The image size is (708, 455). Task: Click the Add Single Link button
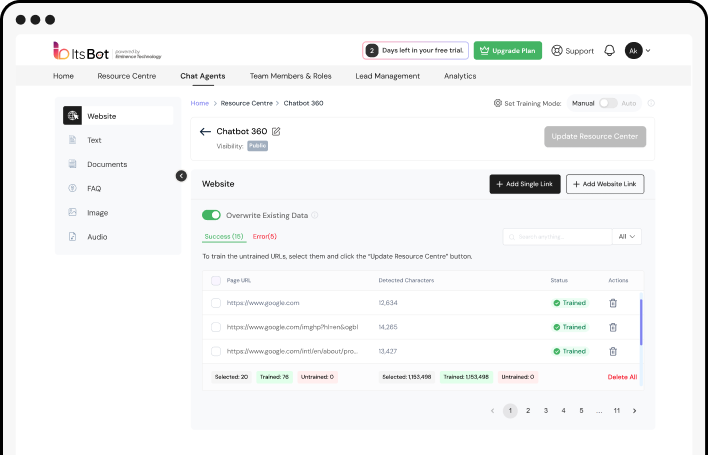[525, 184]
